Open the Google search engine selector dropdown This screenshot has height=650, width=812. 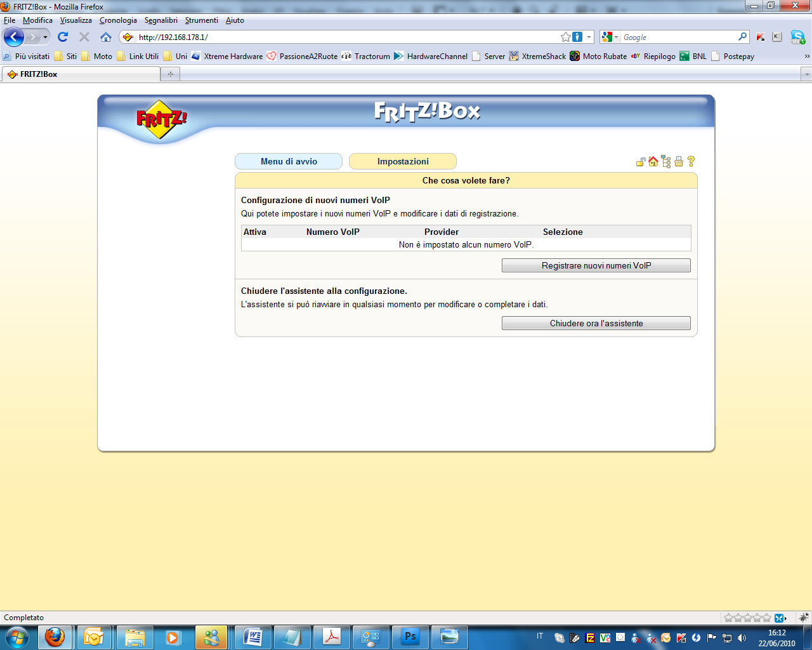coord(610,37)
